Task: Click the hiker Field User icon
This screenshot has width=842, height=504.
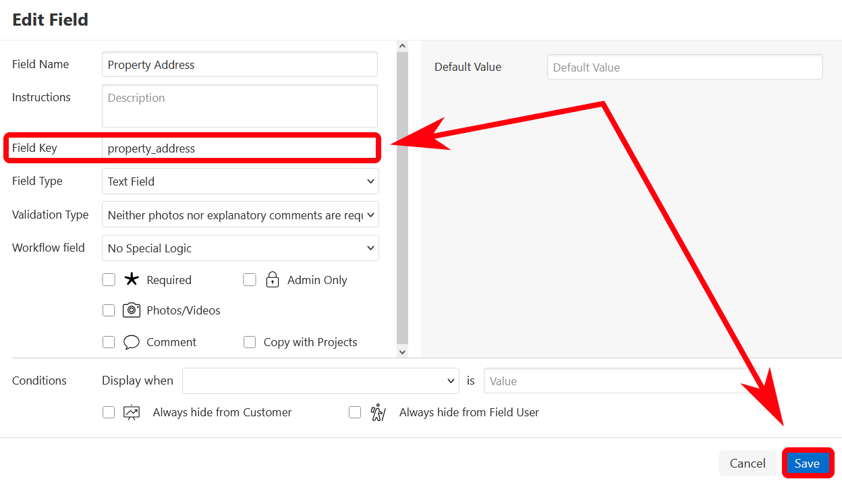Action: click(378, 412)
